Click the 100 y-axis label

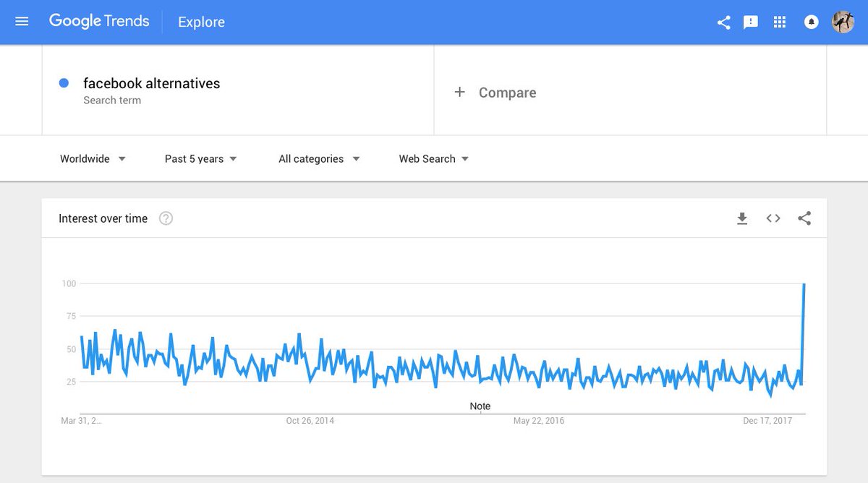69,283
